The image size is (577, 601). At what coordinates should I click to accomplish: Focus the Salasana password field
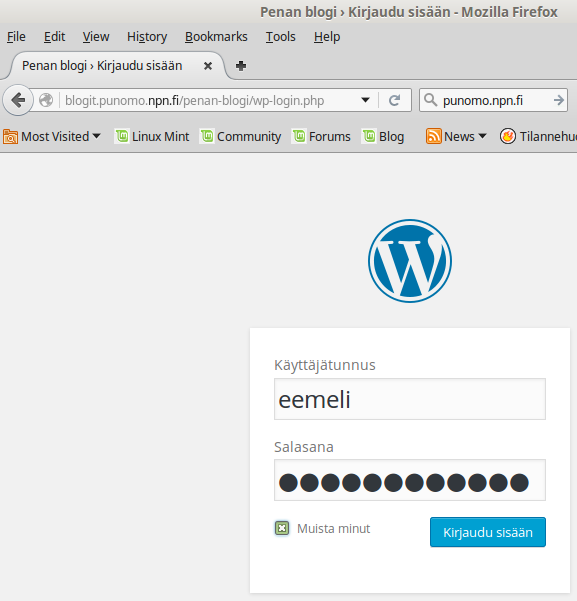coord(409,480)
